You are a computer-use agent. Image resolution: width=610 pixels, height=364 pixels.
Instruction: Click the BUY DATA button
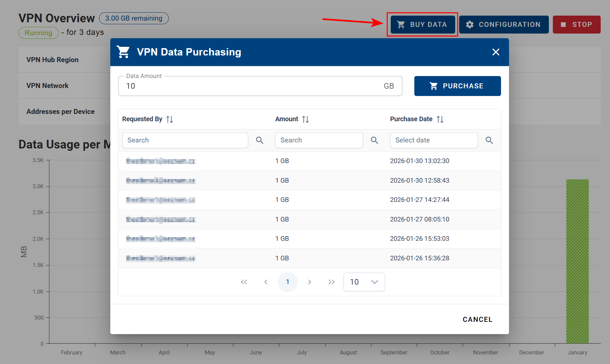tap(422, 24)
